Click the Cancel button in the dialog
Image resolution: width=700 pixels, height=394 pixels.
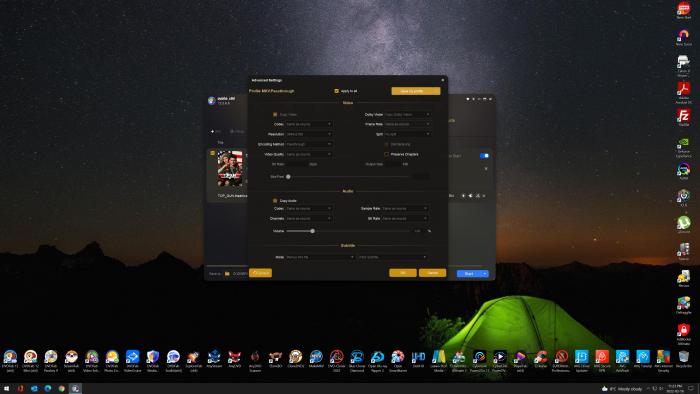tap(432, 273)
